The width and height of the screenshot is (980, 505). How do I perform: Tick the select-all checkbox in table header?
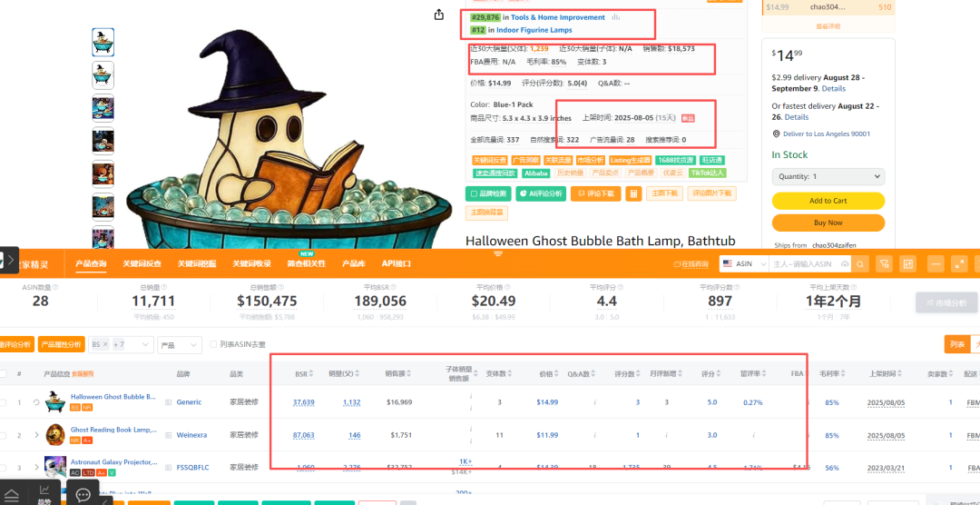pos(3,373)
